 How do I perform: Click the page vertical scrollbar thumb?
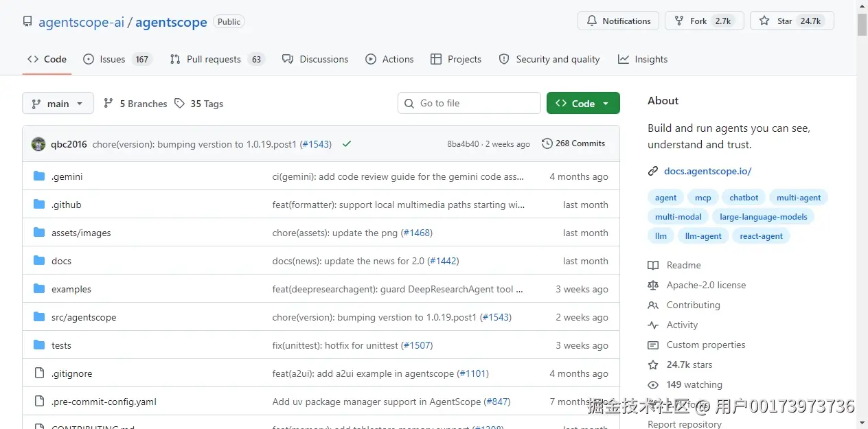[x=862, y=25]
